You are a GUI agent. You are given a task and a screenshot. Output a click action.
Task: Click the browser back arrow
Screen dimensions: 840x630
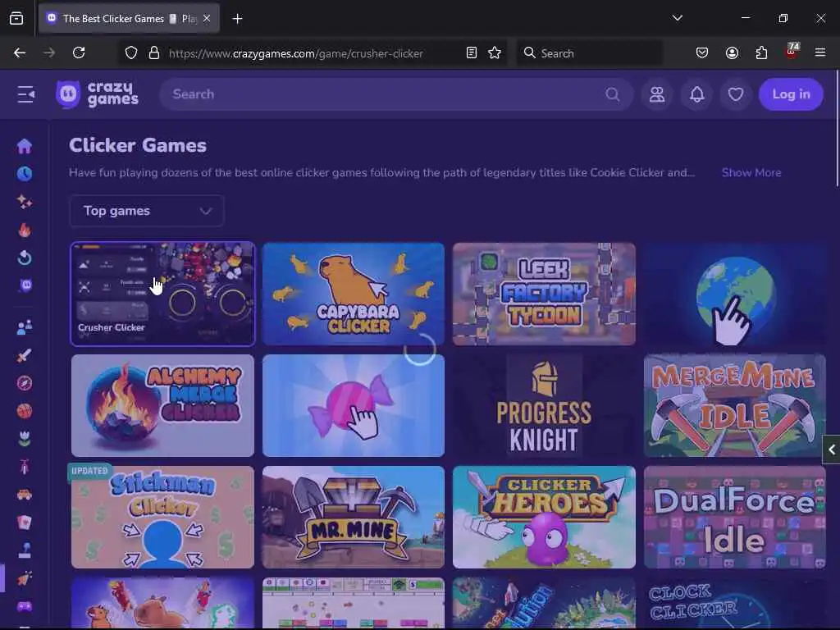[x=20, y=52]
